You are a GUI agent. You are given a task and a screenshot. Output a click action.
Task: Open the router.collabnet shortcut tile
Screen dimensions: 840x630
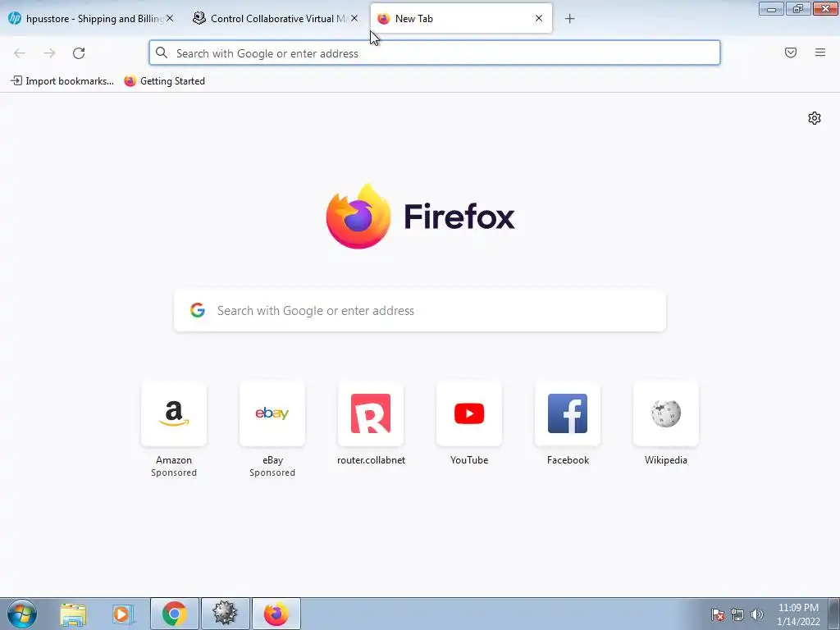tap(371, 413)
